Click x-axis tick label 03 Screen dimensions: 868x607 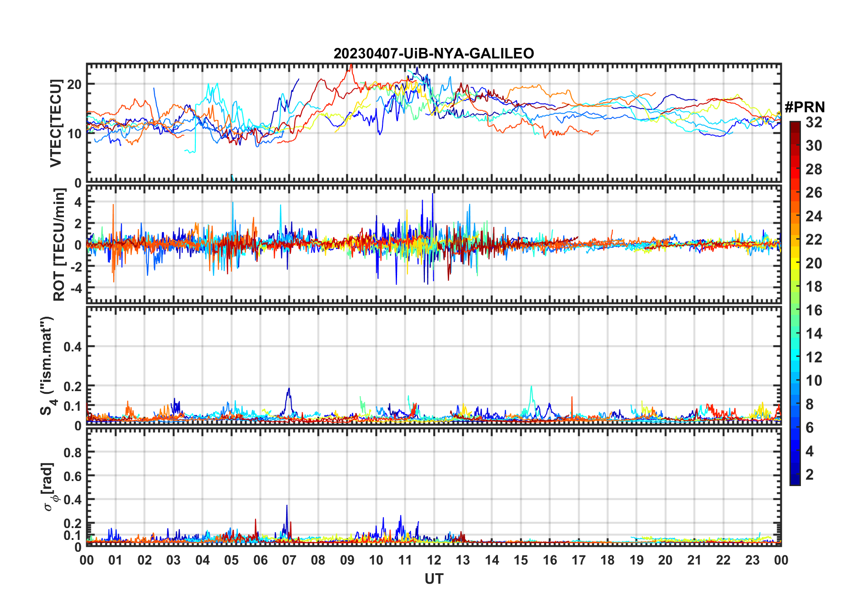pos(173,560)
